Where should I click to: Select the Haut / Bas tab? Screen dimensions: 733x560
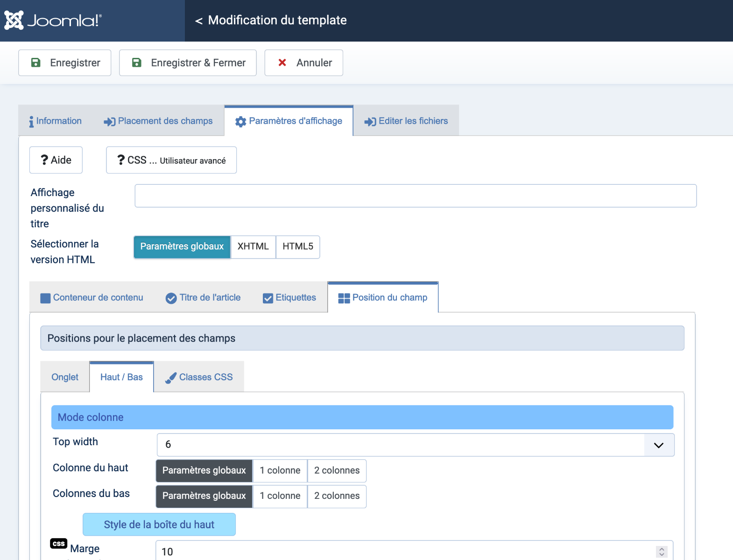click(x=121, y=377)
